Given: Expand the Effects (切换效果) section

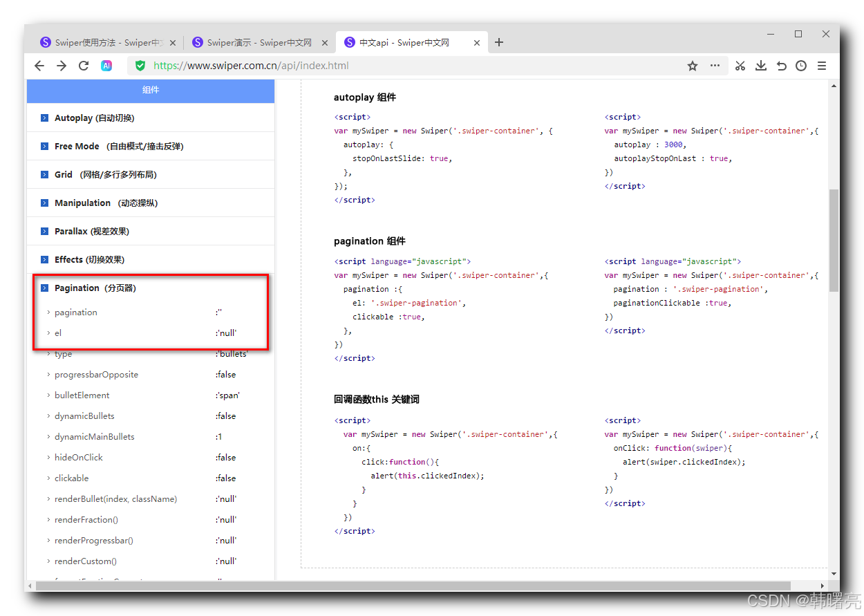Looking at the screenshot, I should [x=151, y=260].
